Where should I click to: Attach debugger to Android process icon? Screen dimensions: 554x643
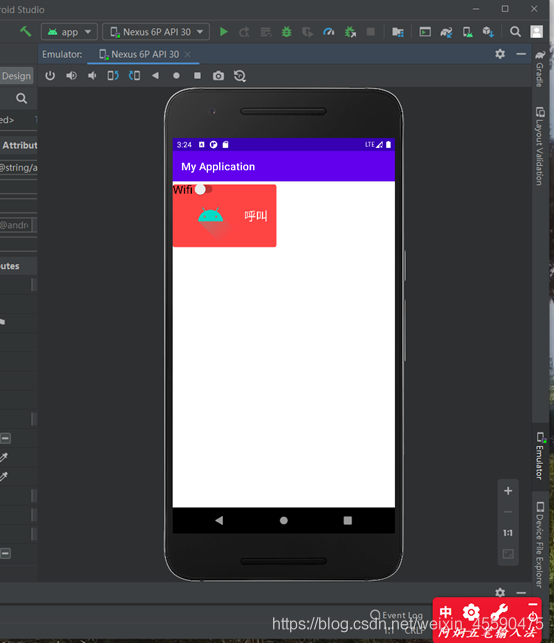click(350, 32)
